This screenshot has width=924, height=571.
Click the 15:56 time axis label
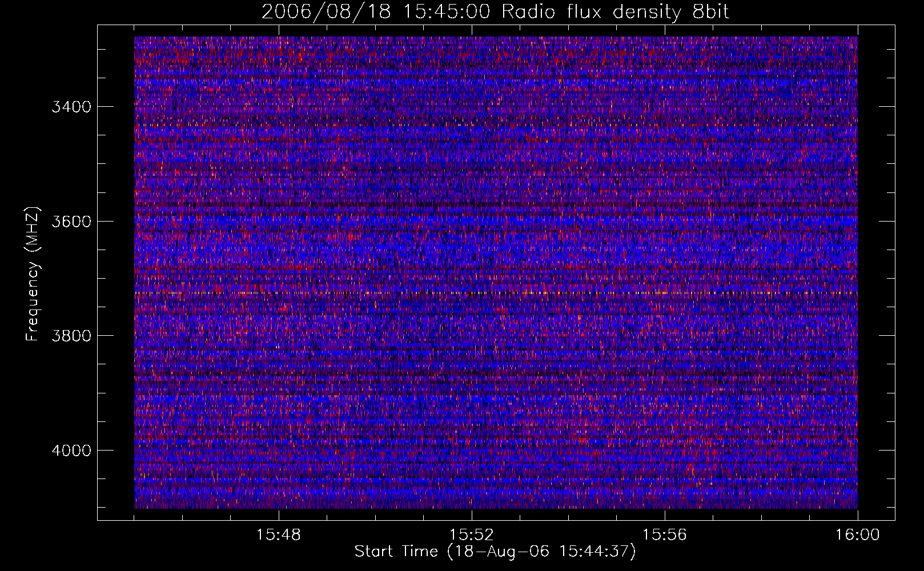[x=664, y=535]
